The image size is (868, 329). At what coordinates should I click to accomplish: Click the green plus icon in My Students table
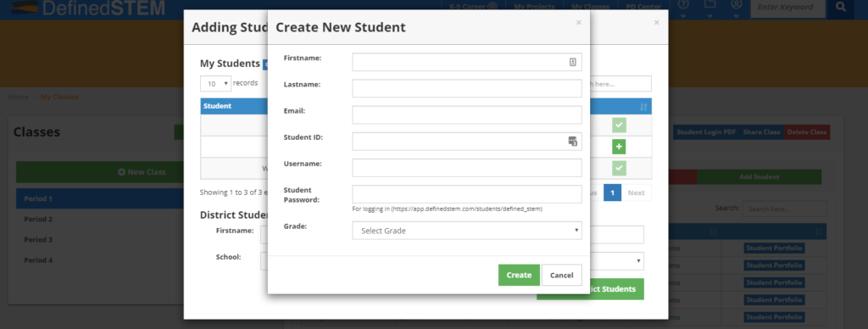(x=619, y=147)
